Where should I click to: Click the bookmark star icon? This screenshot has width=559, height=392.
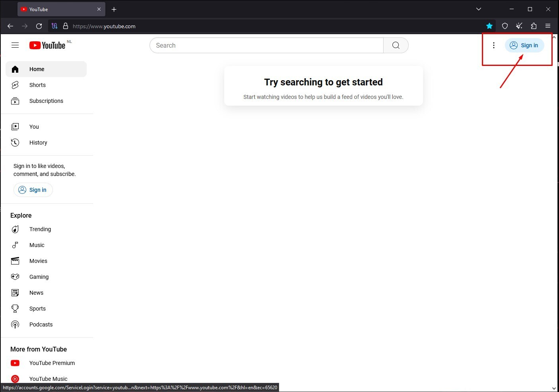click(489, 26)
